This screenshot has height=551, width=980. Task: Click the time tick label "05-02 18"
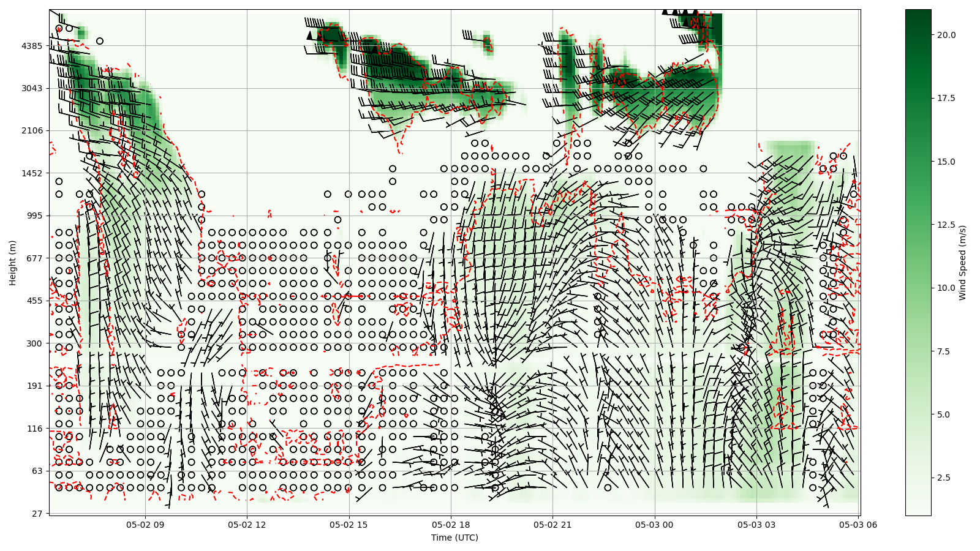[x=451, y=524]
